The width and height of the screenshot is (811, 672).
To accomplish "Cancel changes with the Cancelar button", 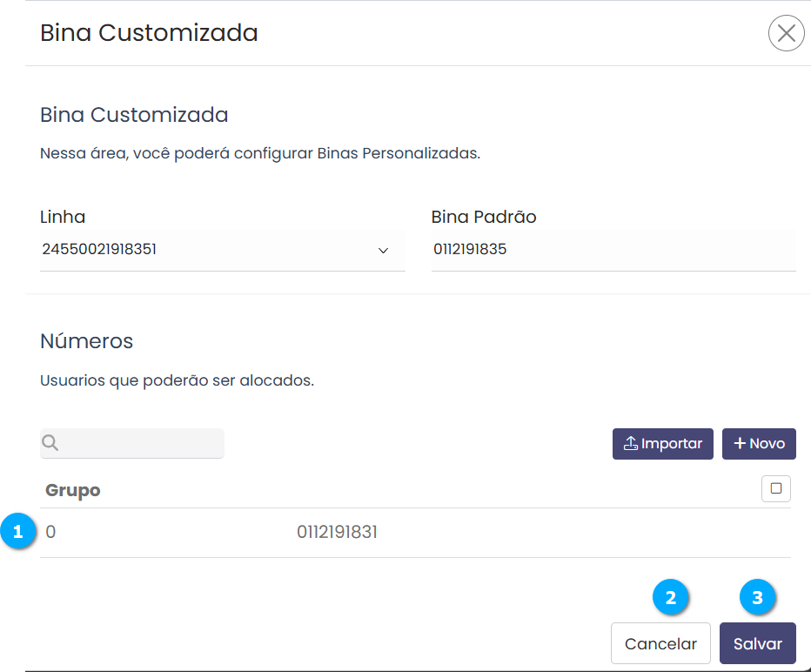I will tap(660, 644).
